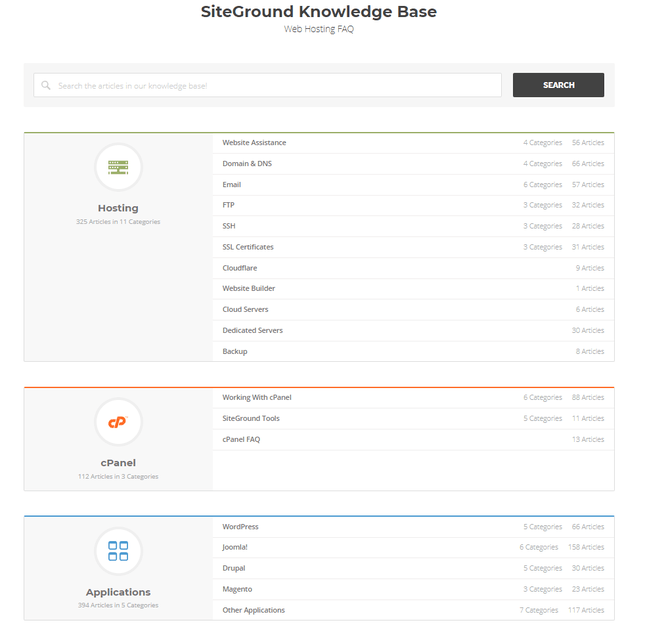Open the Dedicated Servers category
Screen dimensions: 645x633
coord(253,330)
